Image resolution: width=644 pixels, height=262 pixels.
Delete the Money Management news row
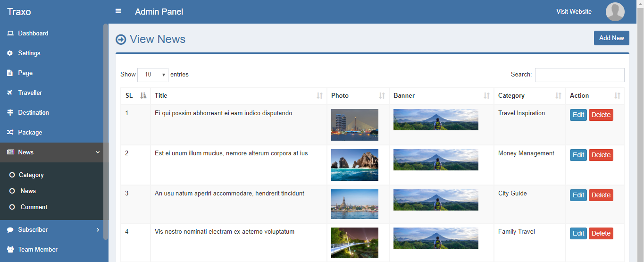coord(601,155)
